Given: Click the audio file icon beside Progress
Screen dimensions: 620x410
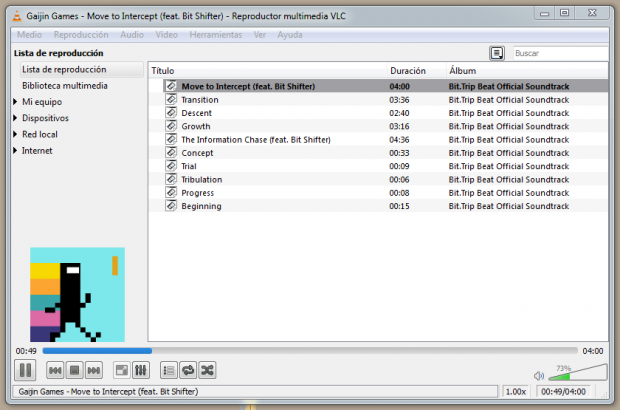Looking at the screenshot, I should [x=171, y=193].
